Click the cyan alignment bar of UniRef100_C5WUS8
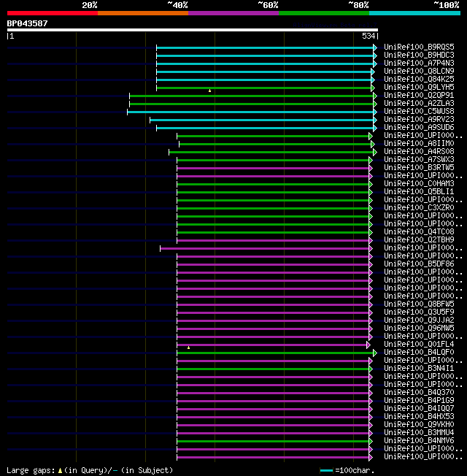Image resolution: width=467 pixels, height=476 pixels. (250, 112)
